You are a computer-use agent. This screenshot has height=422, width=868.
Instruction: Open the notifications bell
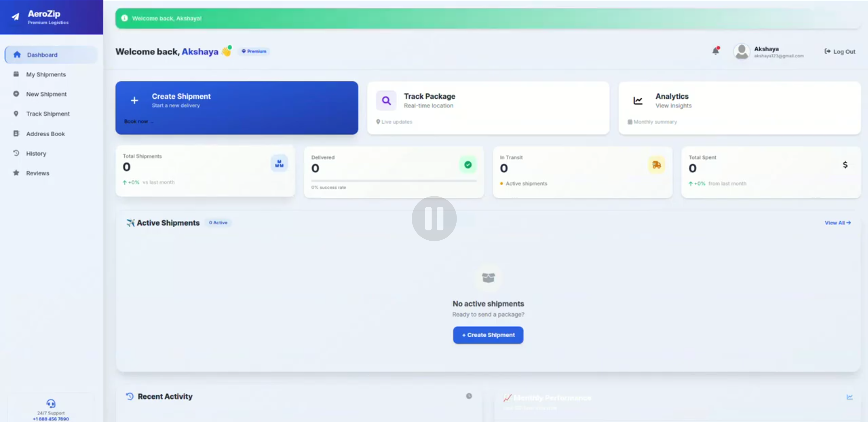click(715, 51)
